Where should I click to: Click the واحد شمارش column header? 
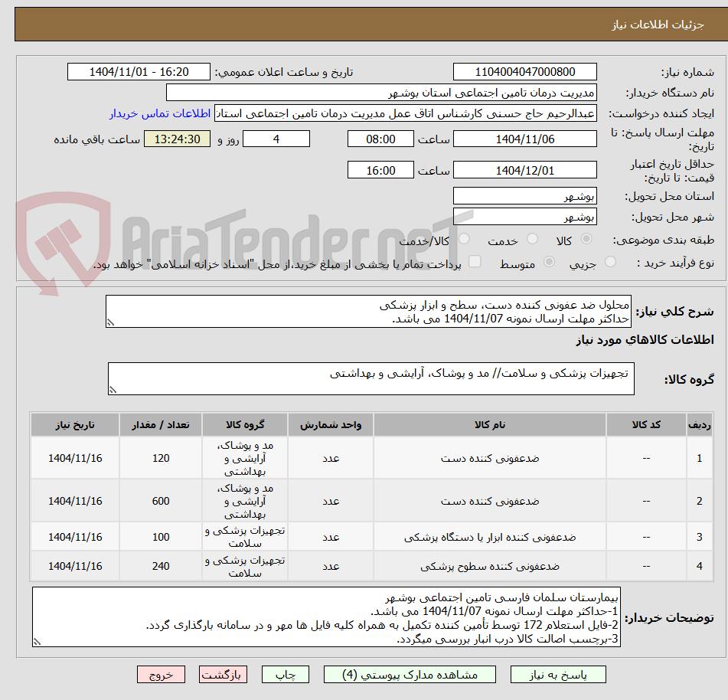[x=331, y=424]
